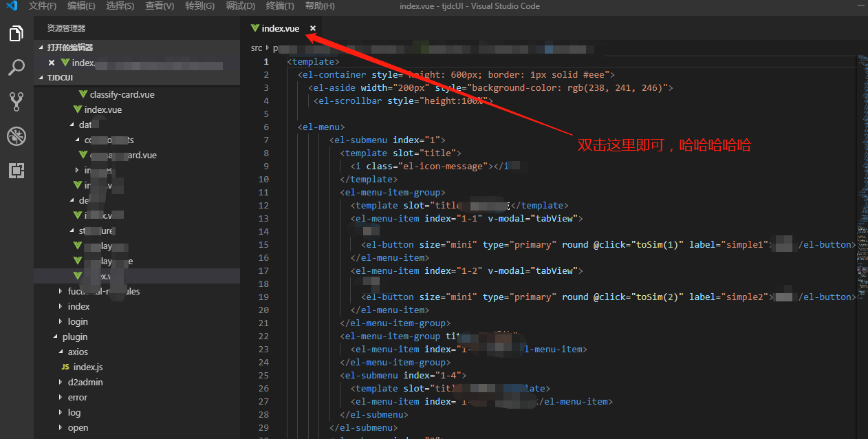Open the 查看(V) menu
The height and width of the screenshot is (439, 868).
pos(160,6)
